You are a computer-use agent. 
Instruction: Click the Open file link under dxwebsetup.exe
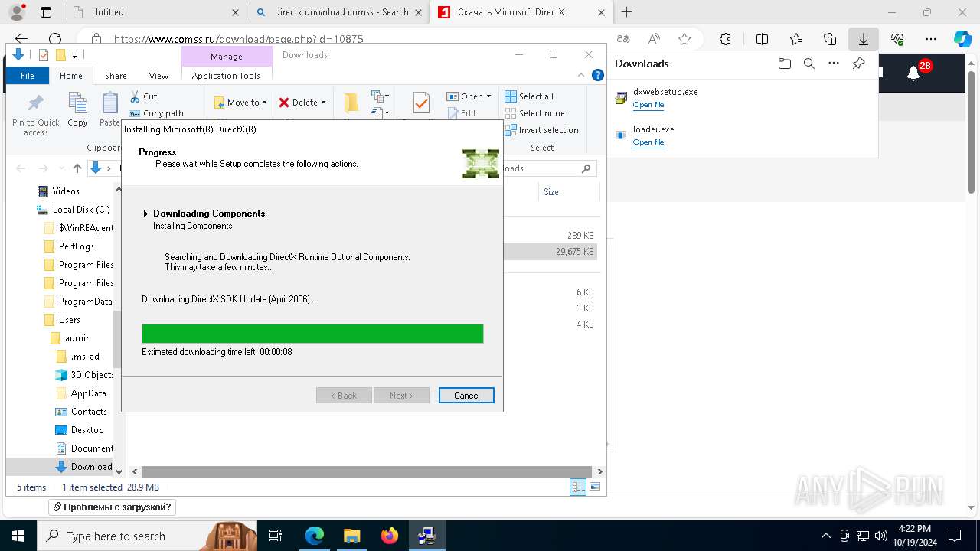[648, 105]
